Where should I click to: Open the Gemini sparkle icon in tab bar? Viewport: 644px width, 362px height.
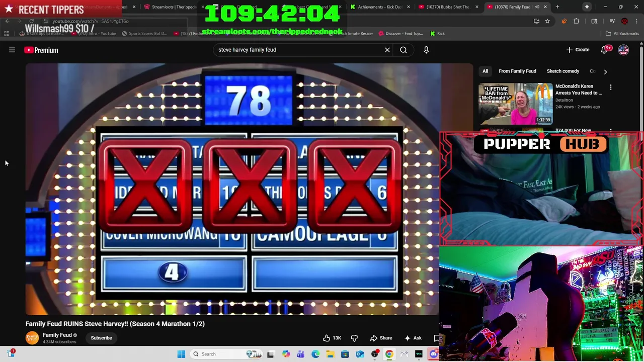tap(587, 7)
